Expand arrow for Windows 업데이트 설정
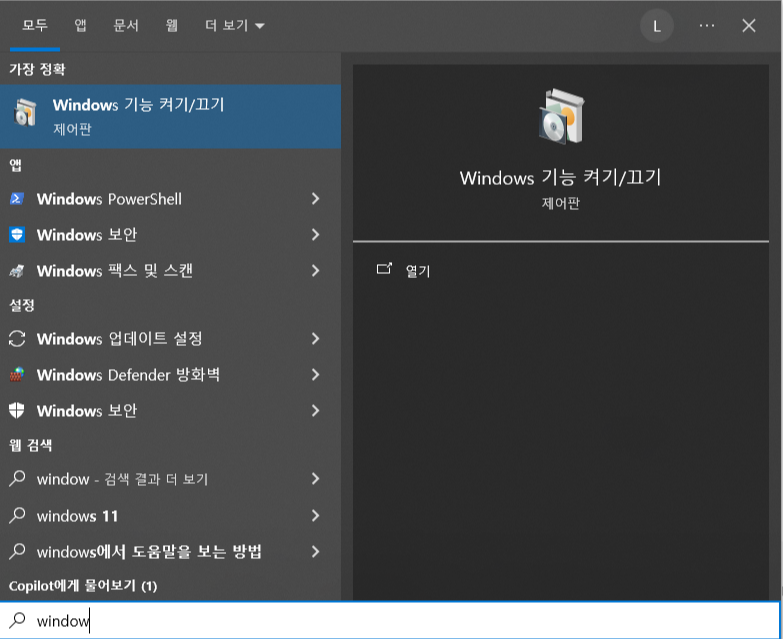 315,338
